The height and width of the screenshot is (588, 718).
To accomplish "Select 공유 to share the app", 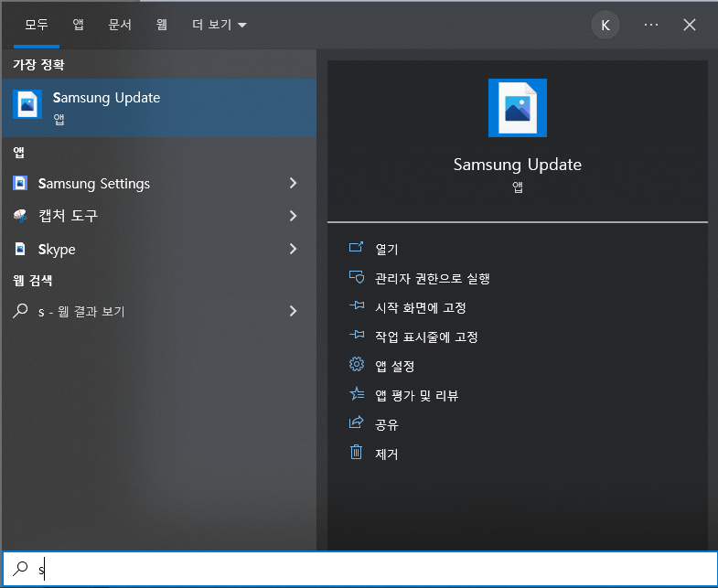I will point(387,425).
